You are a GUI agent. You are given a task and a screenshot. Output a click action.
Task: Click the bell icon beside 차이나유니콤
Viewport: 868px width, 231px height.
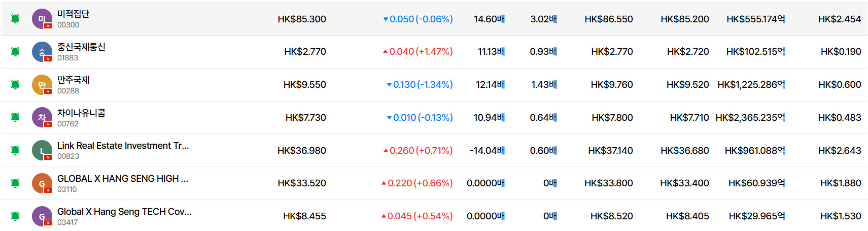pyautogui.click(x=15, y=117)
